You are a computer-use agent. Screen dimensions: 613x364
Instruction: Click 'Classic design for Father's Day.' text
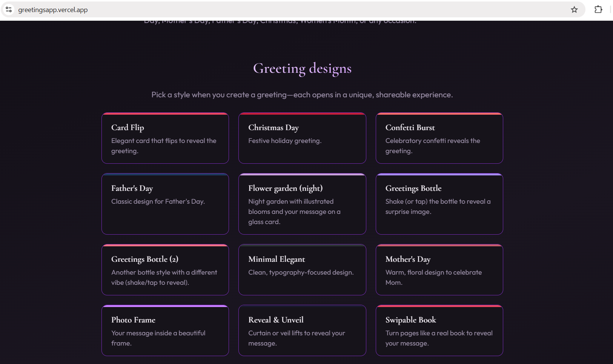coord(158,201)
